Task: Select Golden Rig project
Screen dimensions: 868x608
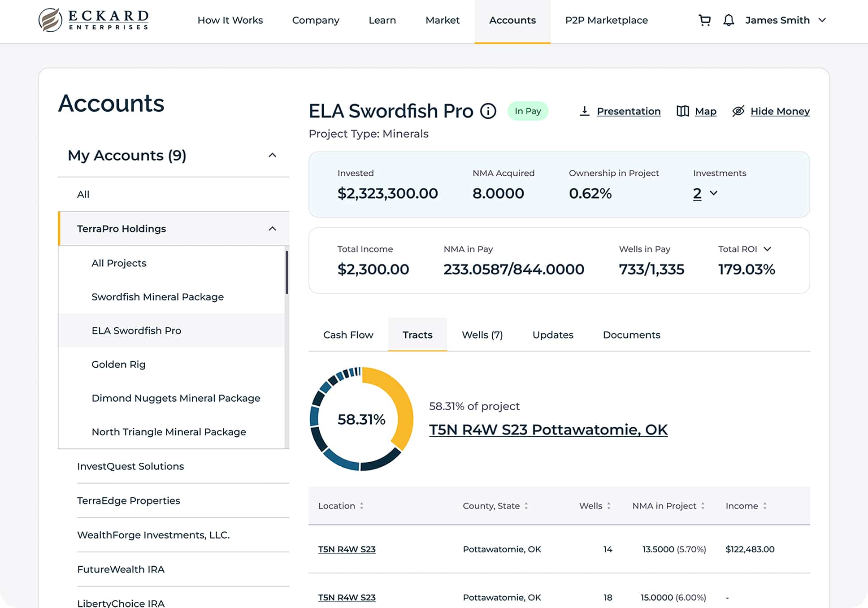Action: pos(172,364)
